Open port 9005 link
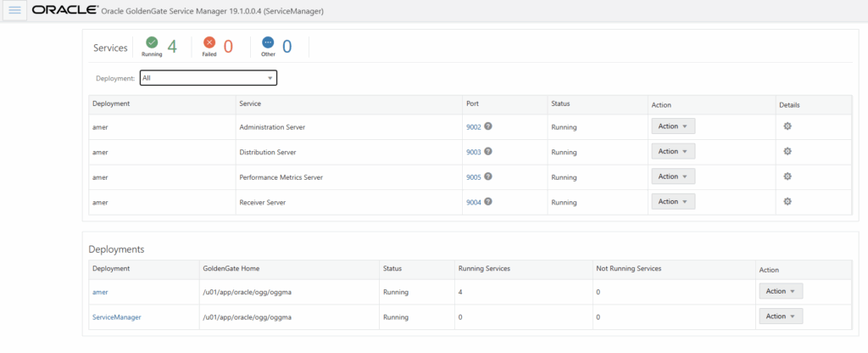The width and height of the screenshot is (868, 353). pyautogui.click(x=474, y=177)
